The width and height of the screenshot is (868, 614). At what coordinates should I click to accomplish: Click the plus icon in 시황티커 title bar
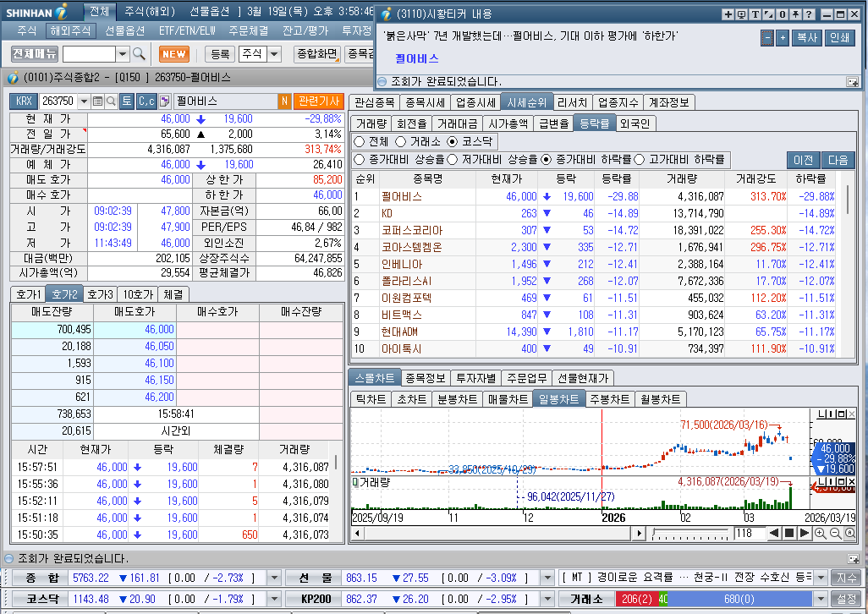[x=728, y=14]
